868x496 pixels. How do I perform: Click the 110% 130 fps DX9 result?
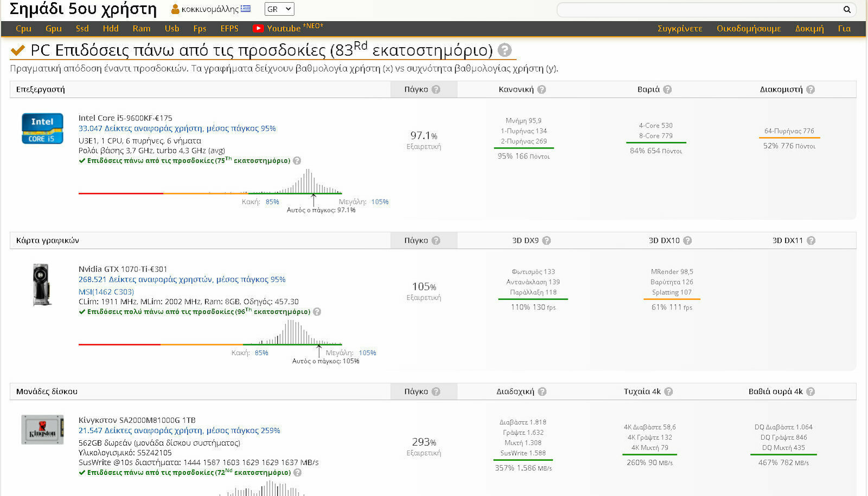533,307
